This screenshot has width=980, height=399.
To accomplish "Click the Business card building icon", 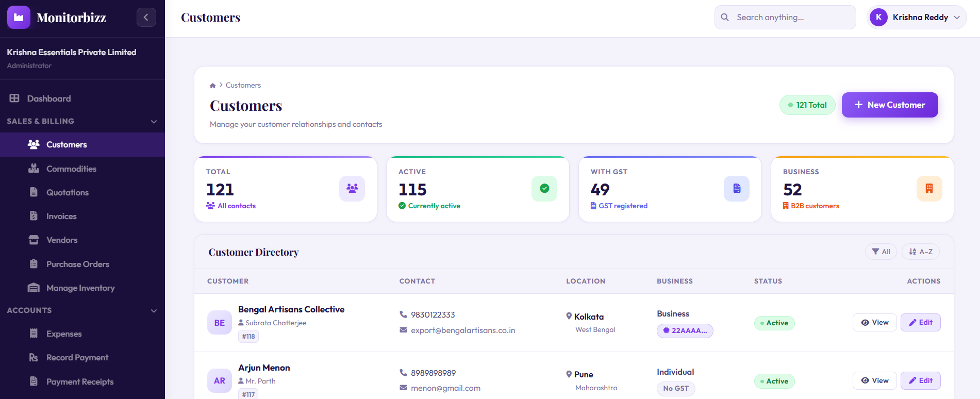I will pos(929,189).
